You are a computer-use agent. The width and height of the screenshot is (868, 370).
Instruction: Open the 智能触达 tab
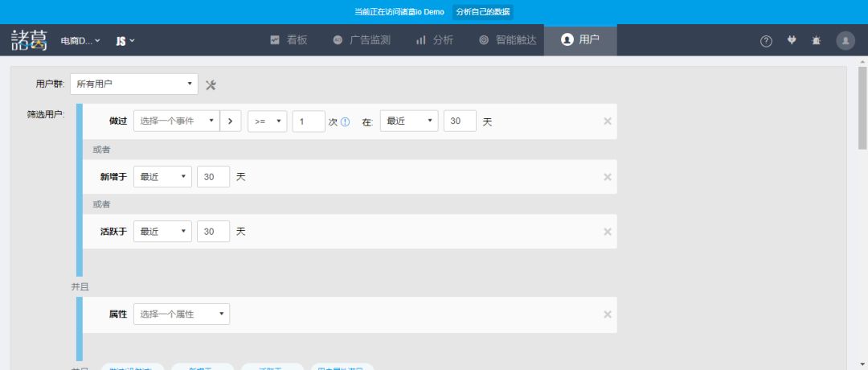(508, 40)
